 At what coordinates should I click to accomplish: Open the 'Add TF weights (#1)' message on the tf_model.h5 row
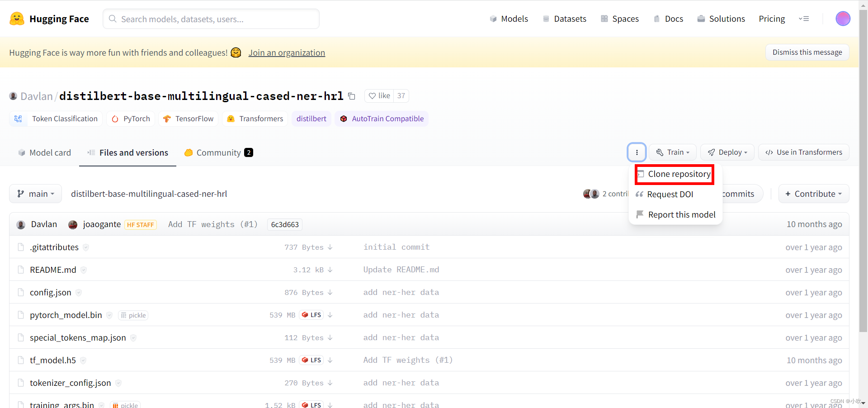[408, 360]
